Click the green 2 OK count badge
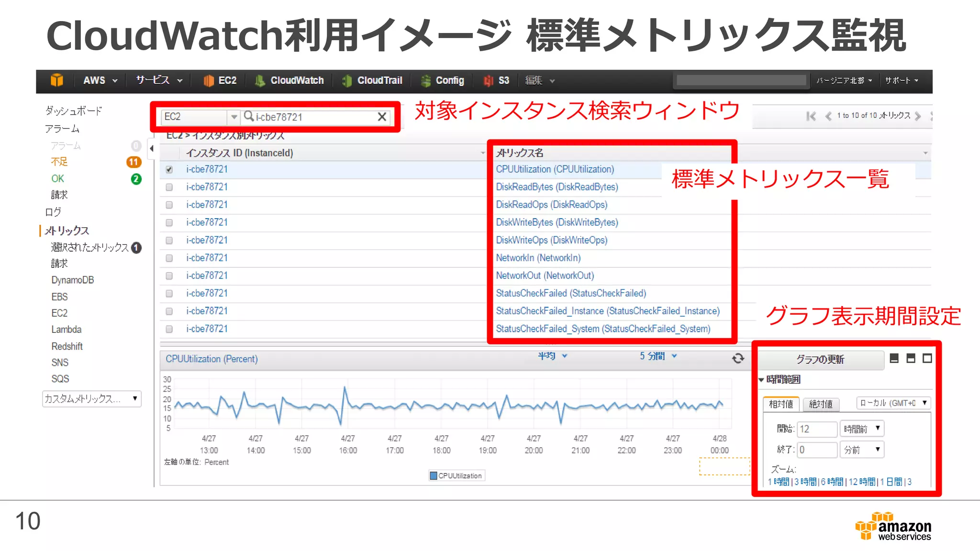 click(x=136, y=179)
